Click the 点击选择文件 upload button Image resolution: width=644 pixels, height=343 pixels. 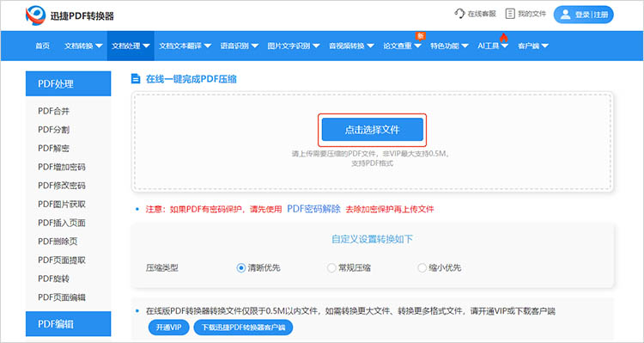(x=373, y=130)
